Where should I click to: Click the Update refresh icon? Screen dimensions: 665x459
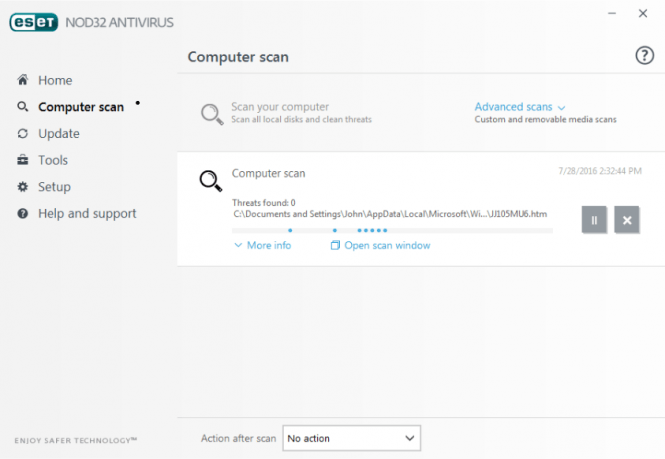pos(22,134)
